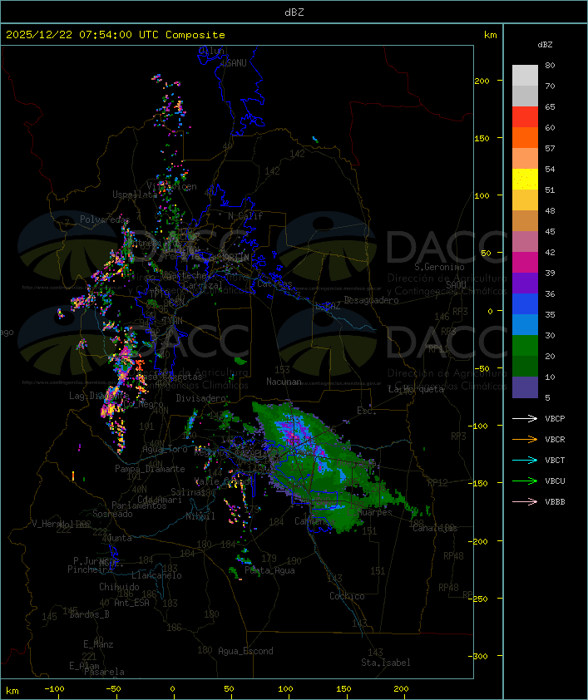Pick the purple 36-39 dBZ legend swatch
Viewport: 588px width, 700px height.
point(525,283)
